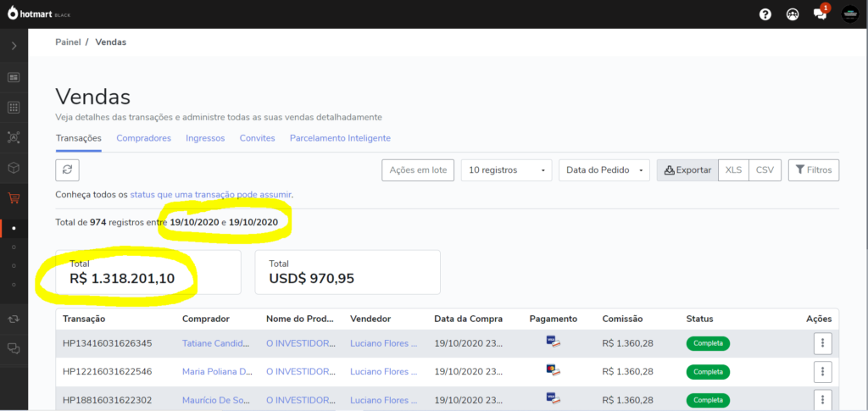Open the help question mark icon
Viewport: 868px width, 411px height.
765,14
